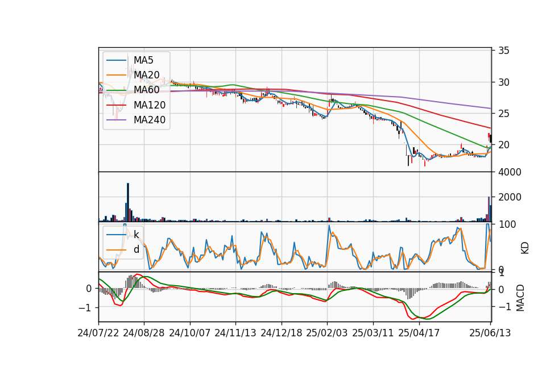Select the MA20 legend label
Image resolution: width=546 pixels, height=392 pixels.
pos(147,75)
